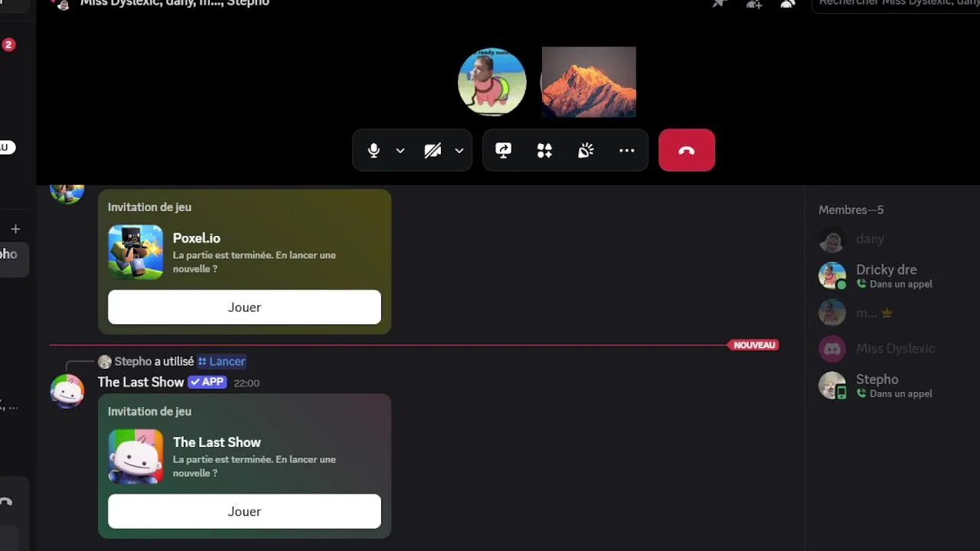Toggle the member list icon
Screen dimensions: 980x551
(788, 3)
